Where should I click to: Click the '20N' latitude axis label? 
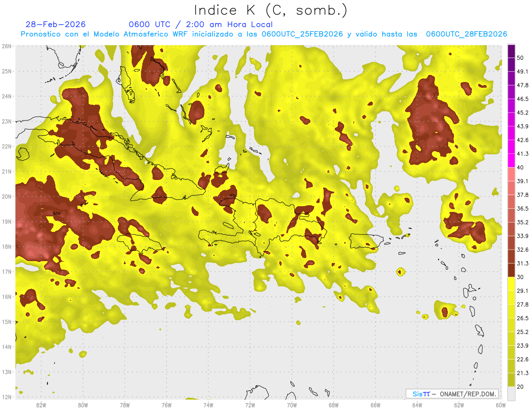click(7, 196)
